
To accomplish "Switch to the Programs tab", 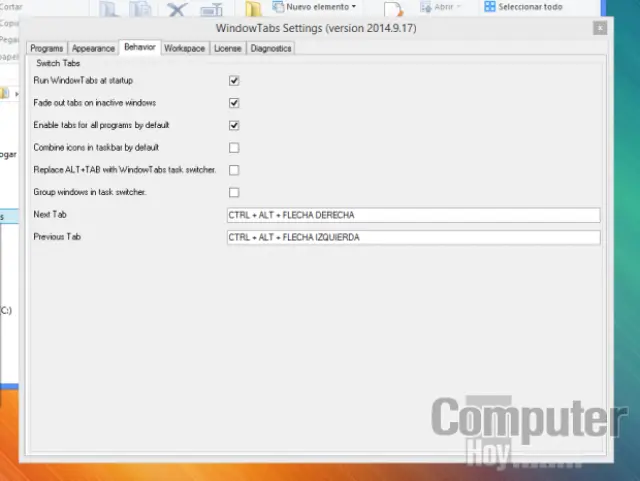I will pyautogui.click(x=47, y=48).
